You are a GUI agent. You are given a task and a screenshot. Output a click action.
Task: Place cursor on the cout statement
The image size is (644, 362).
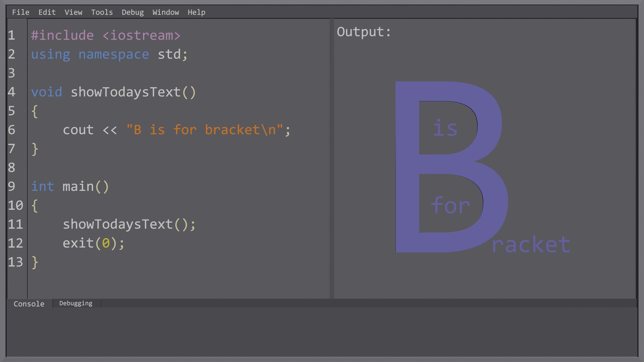78,130
